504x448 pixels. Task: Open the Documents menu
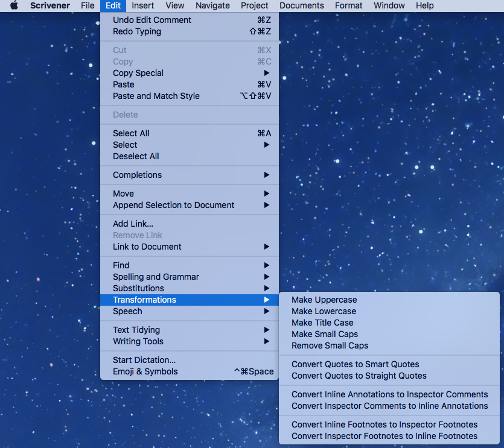pos(302,5)
